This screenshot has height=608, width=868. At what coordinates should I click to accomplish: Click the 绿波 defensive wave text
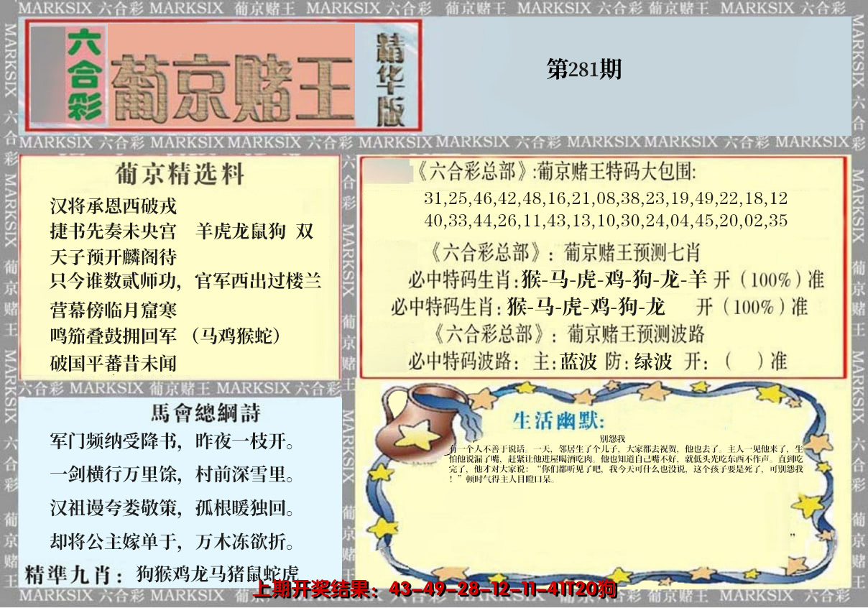coord(652,361)
